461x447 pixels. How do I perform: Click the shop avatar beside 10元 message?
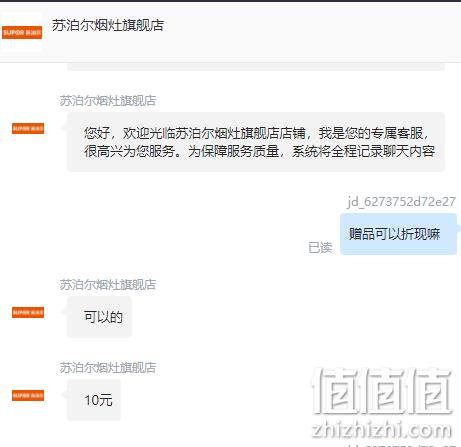tap(28, 395)
